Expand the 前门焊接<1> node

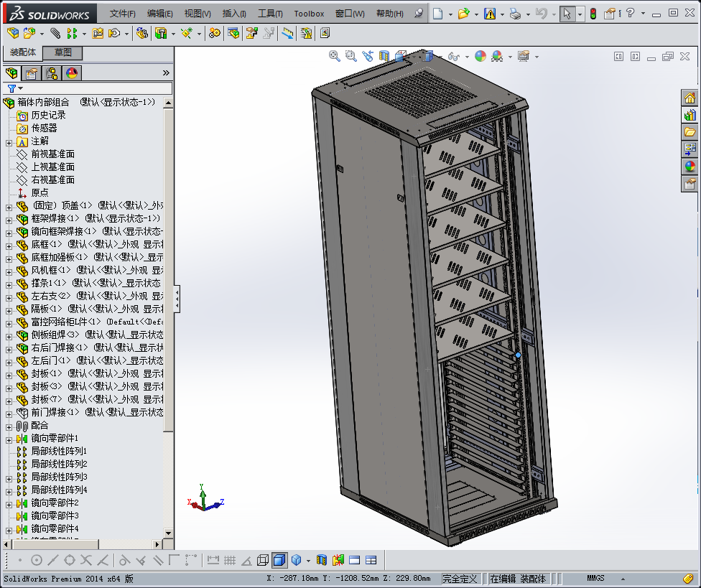pos(9,414)
